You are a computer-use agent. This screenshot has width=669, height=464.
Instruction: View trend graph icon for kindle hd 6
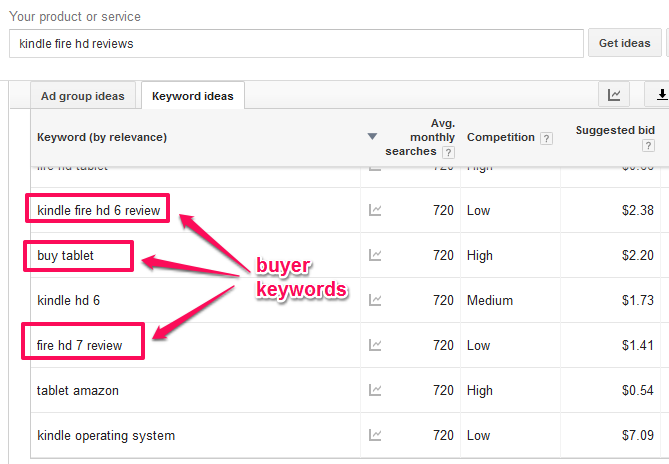point(375,300)
